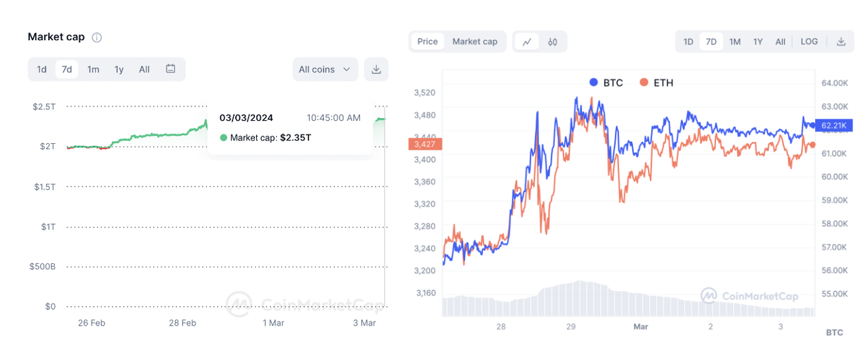Click the BTC 62.21K price marker
868x359 pixels.
click(833, 126)
